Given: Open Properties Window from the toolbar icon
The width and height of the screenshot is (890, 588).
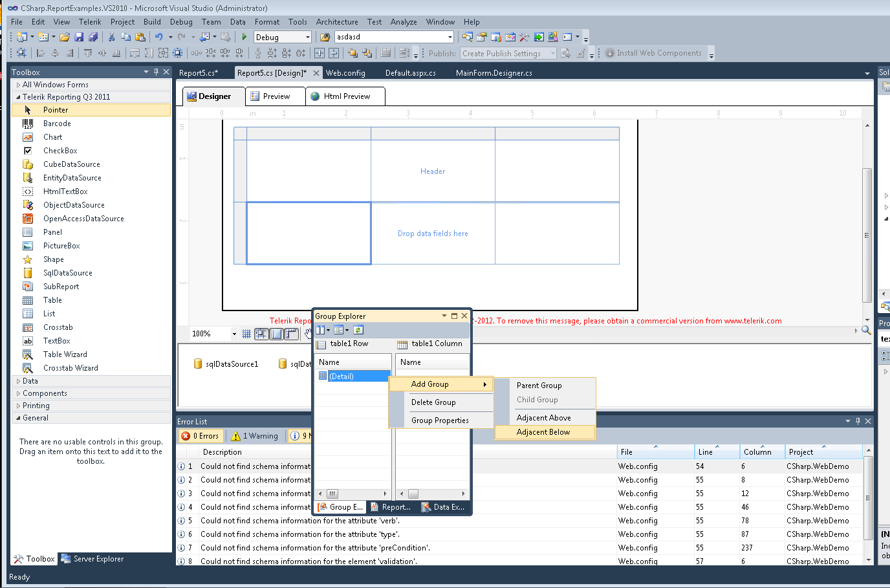Looking at the screenshot, I should [482, 37].
